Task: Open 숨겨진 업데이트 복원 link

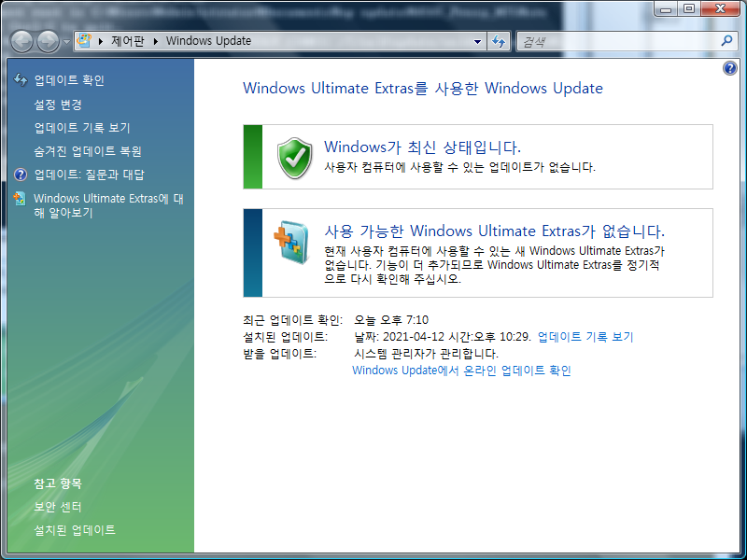Action: click(x=88, y=151)
